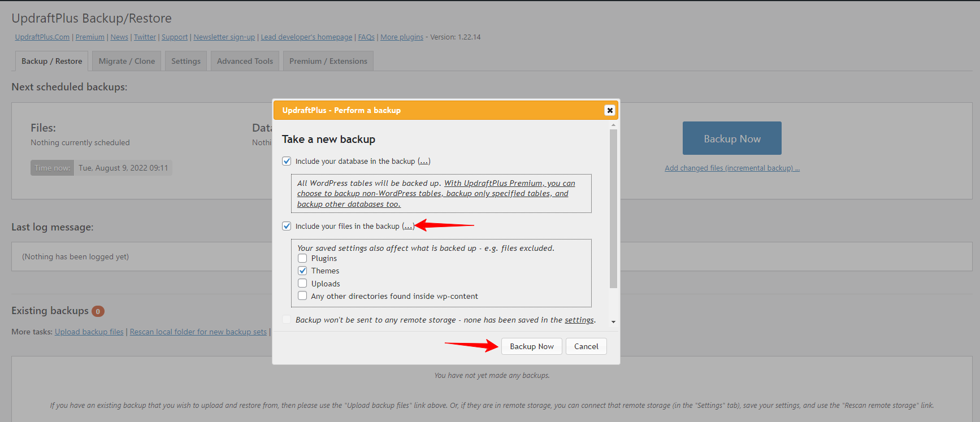Viewport: 980px width, 422px height.
Task: Click the dialog scrollbar up arrow
Action: [613, 125]
